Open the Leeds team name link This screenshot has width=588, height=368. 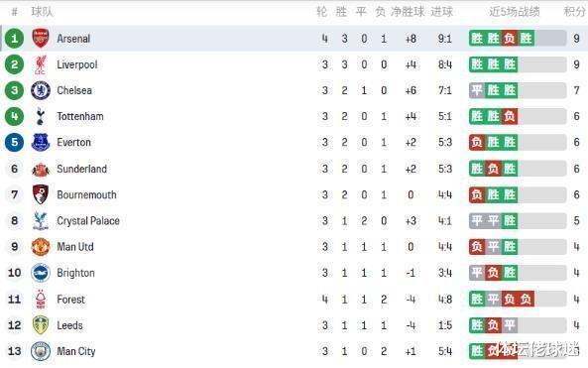(69, 325)
